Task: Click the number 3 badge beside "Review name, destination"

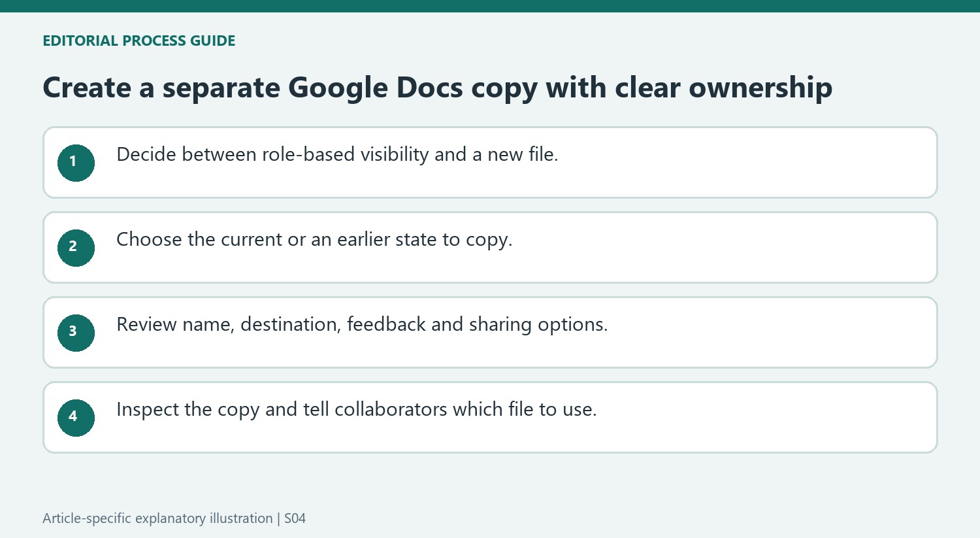Action: point(76,333)
